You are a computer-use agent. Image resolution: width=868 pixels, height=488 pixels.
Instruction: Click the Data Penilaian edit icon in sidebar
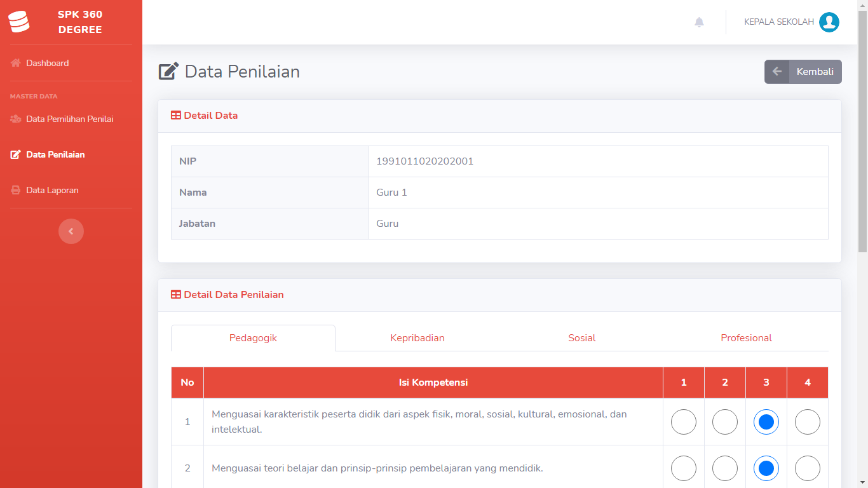tap(16, 154)
